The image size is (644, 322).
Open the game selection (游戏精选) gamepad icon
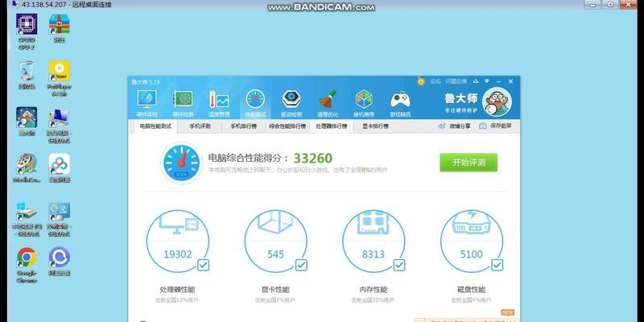[400, 99]
